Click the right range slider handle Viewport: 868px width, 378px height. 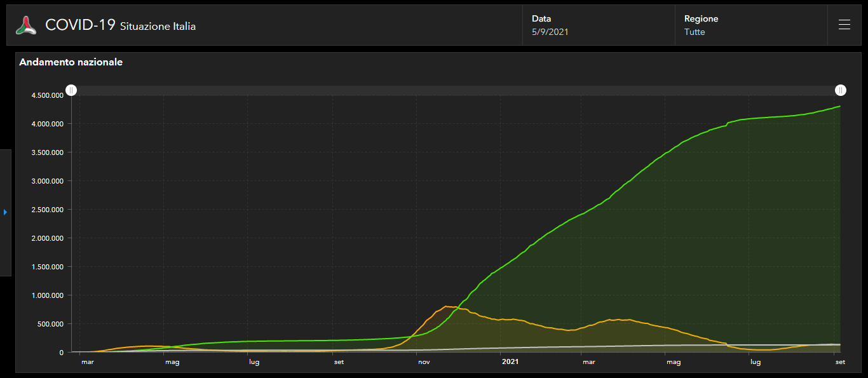(841, 90)
